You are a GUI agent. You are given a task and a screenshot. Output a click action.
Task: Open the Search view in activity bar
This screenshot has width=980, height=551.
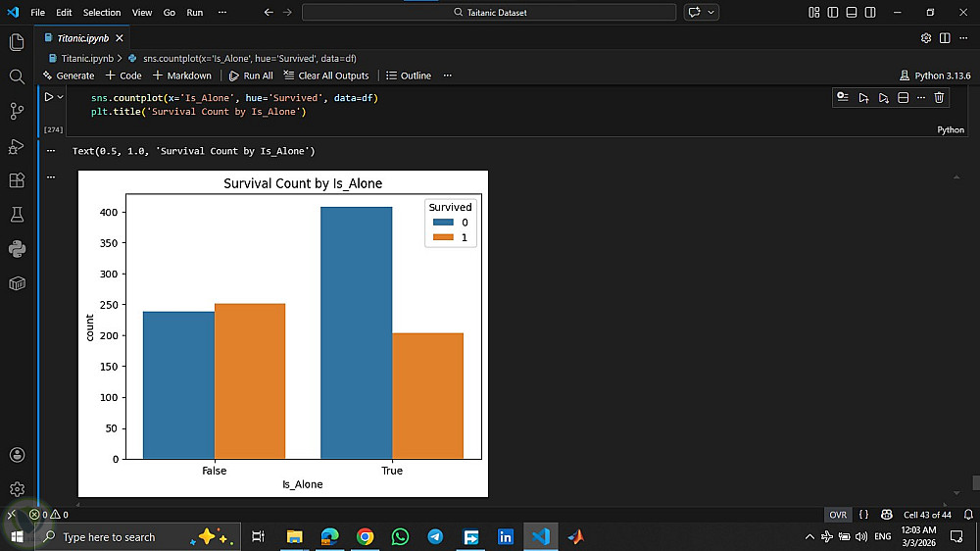(17, 76)
